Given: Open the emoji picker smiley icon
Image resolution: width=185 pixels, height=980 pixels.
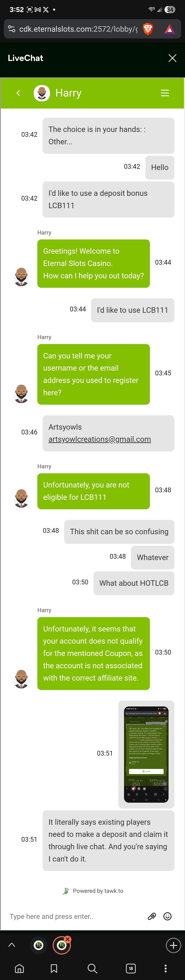Looking at the screenshot, I should pos(167,916).
